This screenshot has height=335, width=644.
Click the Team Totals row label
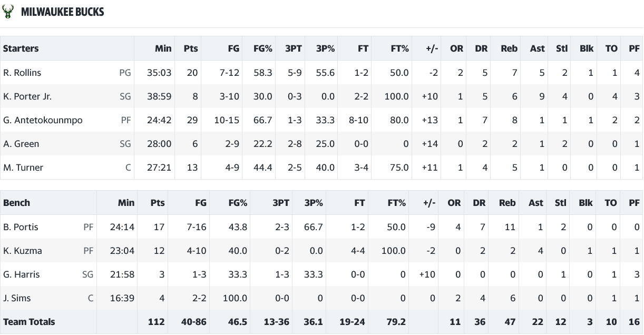tap(29, 322)
